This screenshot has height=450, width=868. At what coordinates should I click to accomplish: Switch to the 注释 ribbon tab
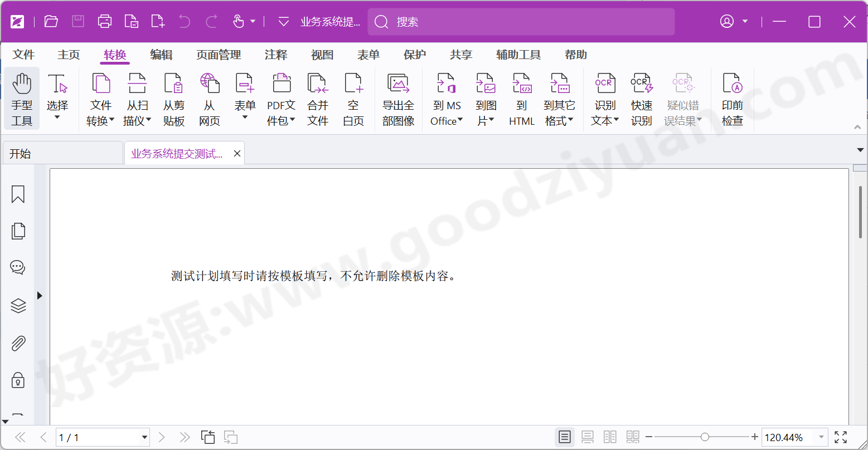[x=275, y=55]
